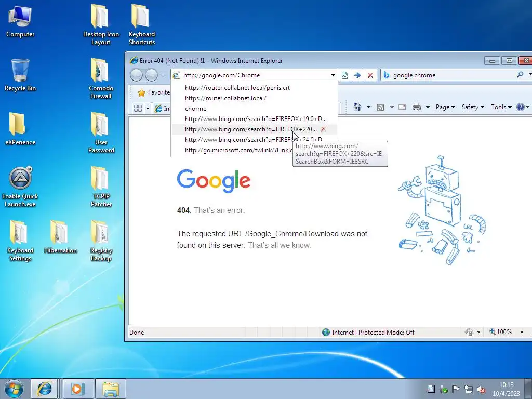Open the Safety menu

pyautogui.click(x=473, y=107)
